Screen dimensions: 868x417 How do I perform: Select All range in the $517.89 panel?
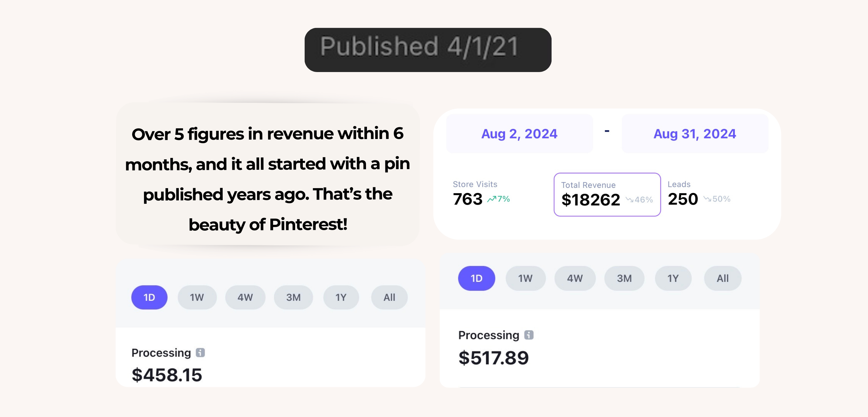[x=722, y=278]
